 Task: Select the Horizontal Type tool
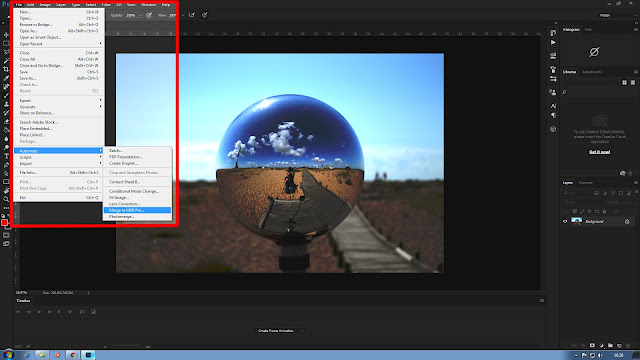pyautogui.click(x=6, y=156)
